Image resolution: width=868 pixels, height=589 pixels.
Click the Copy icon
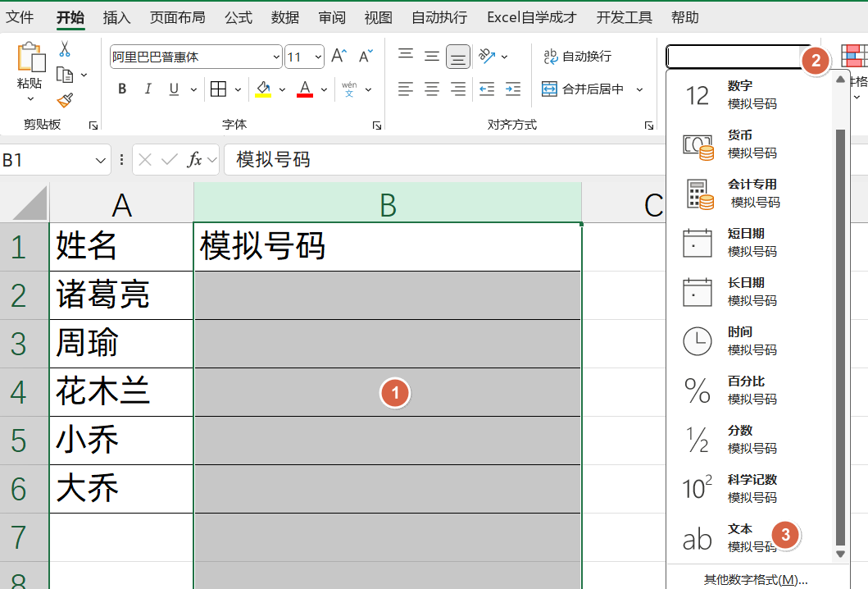coord(65,75)
